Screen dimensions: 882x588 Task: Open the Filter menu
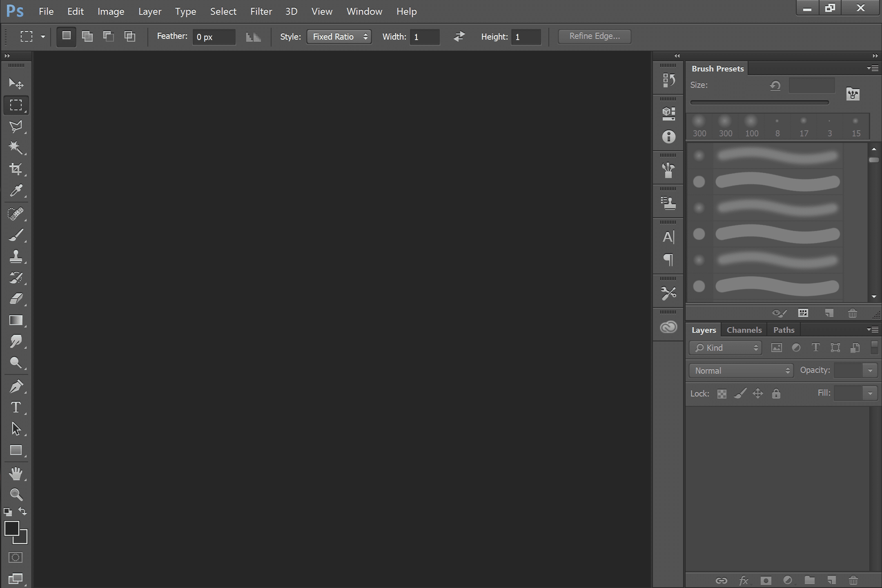click(261, 11)
